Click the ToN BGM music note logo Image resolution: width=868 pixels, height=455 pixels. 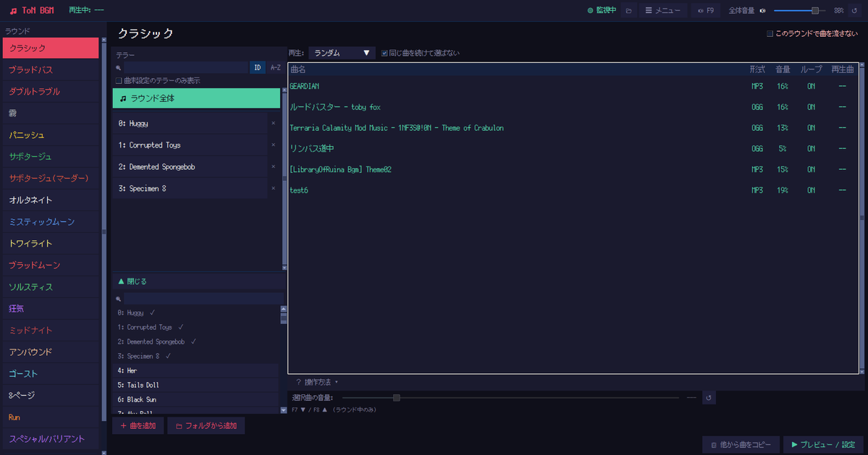tap(13, 11)
